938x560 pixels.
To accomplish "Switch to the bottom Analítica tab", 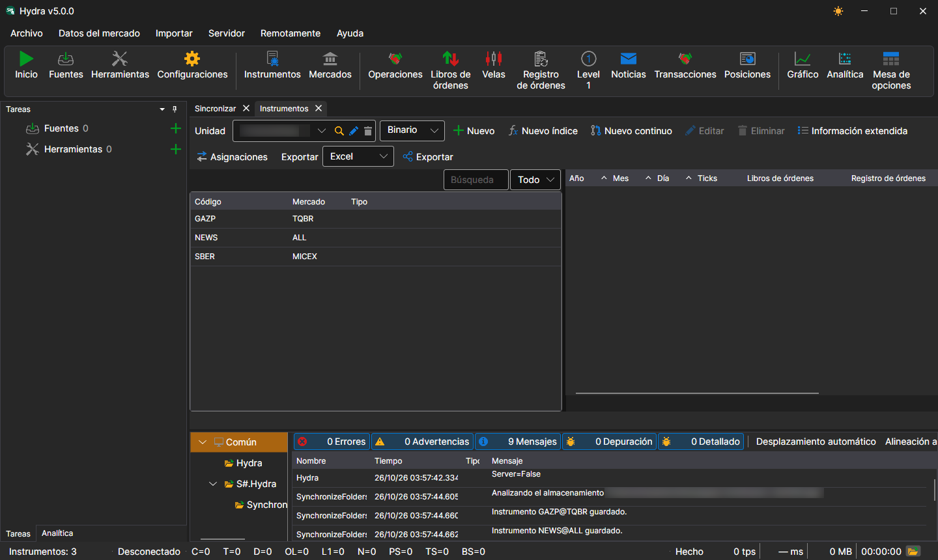I will 57,533.
